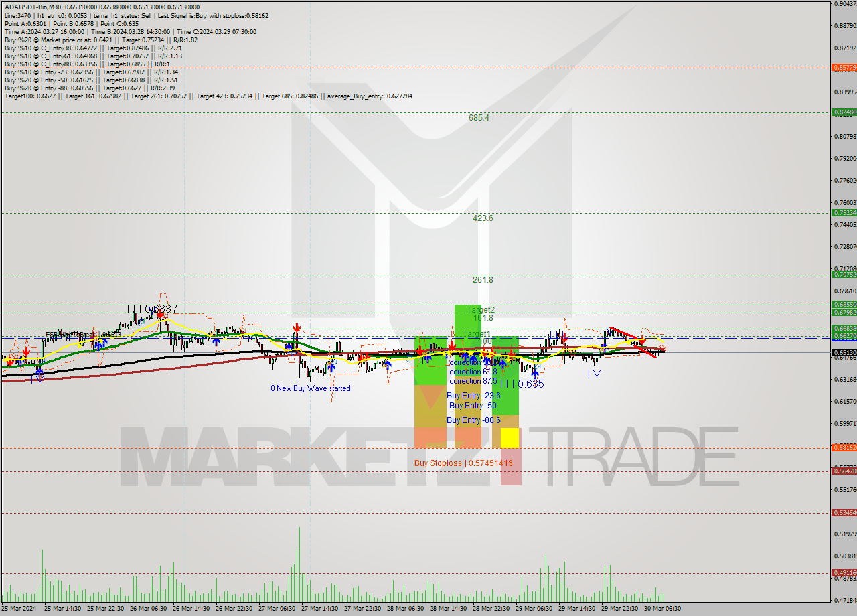Click the 'Time A:2024.03.27 16:00:00' info line
This screenshot has width=857, height=616.
[x=130, y=31]
